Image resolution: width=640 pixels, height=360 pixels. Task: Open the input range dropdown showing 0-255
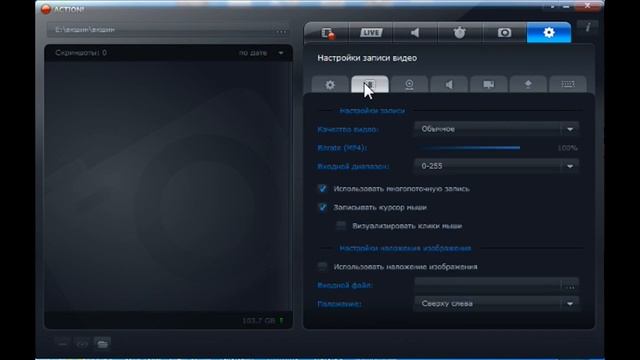[496, 166]
